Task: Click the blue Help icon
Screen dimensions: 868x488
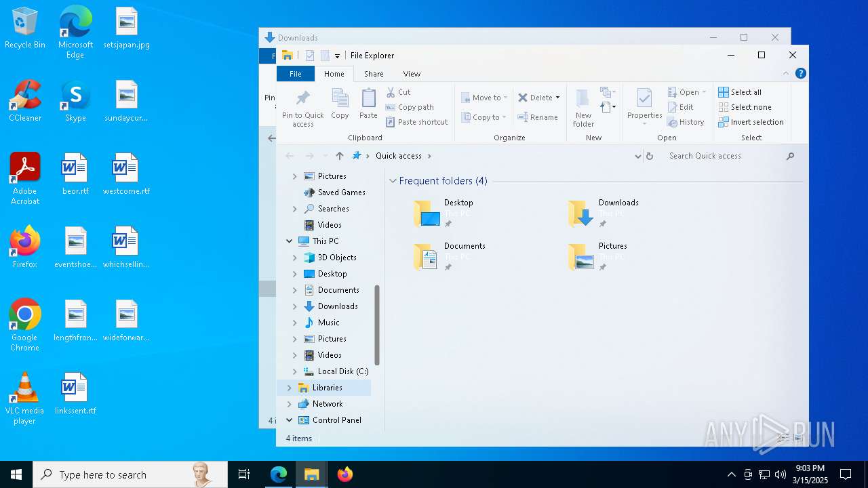Action: [801, 74]
